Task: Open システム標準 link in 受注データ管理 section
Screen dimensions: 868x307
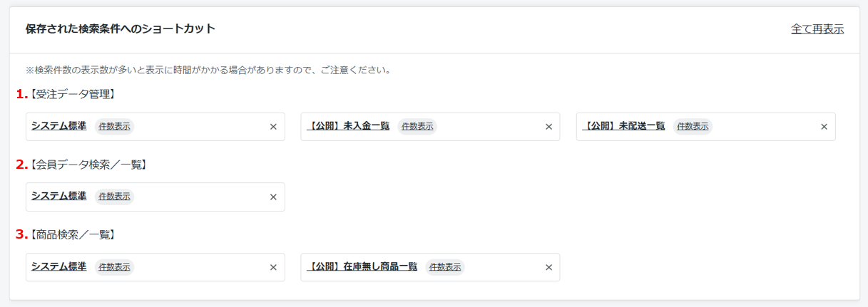Action: [58, 126]
